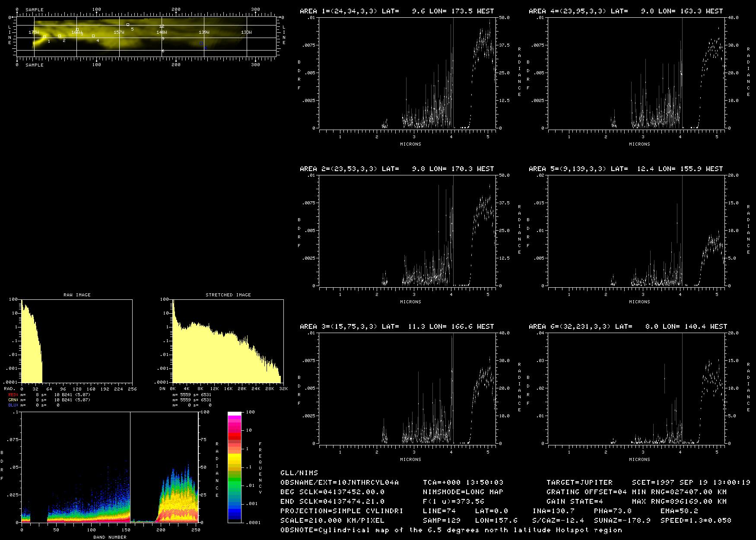756x540 pixels.
Task: Click the OBSNAME/EXT observation name text
Action: point(340,483)
